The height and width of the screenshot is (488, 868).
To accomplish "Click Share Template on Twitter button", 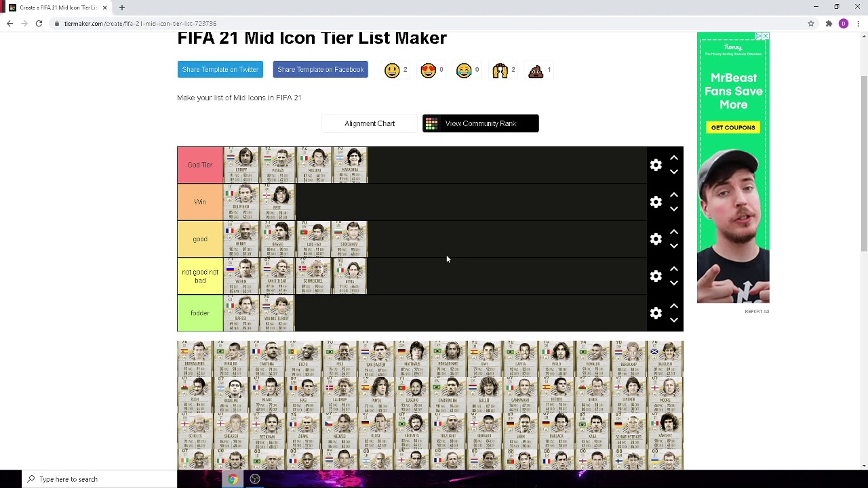I will (220, 69).
